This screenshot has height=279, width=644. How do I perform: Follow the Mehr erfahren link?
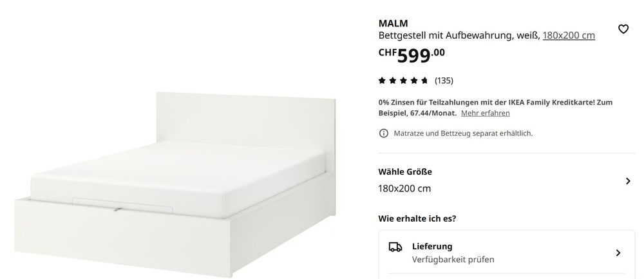485,113
